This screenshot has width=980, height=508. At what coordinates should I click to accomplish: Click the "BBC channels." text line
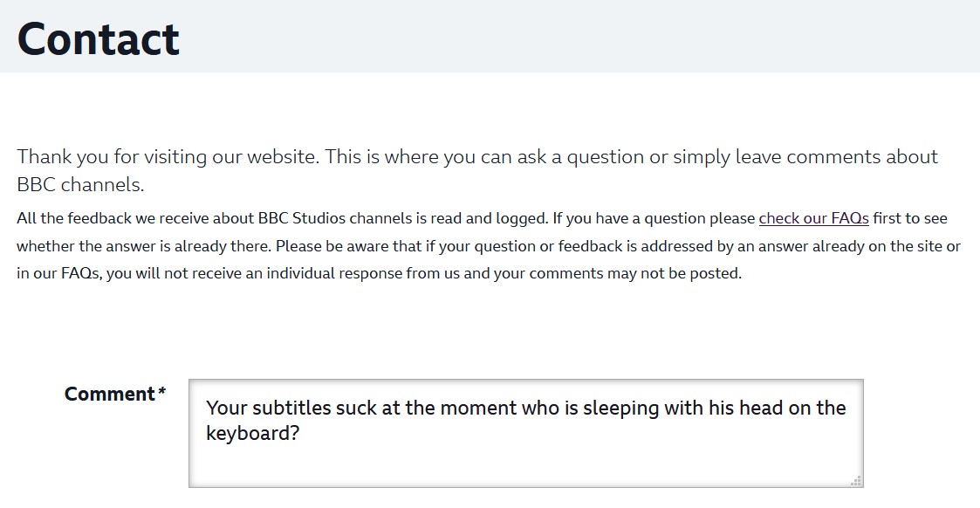click(80, 185)
